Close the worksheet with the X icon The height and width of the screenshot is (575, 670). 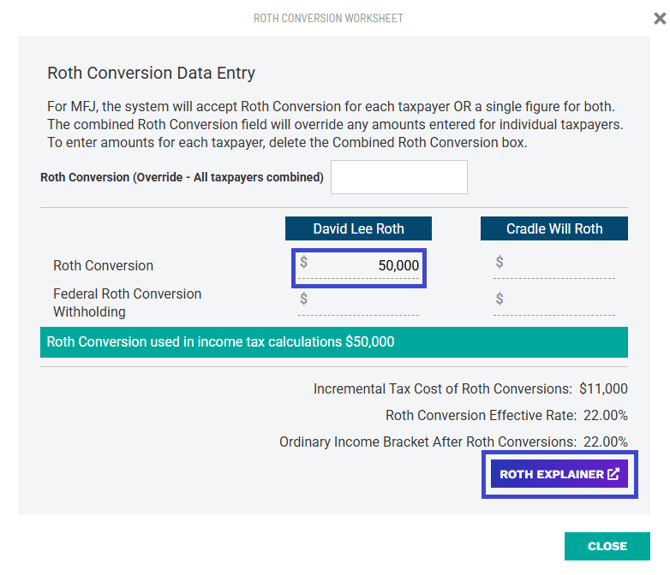pyautogui.click(x=659, y=18)
